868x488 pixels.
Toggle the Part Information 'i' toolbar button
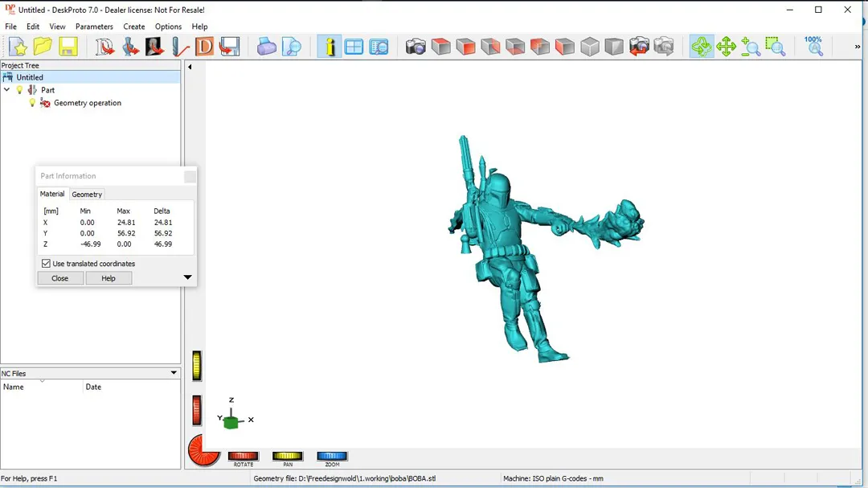pyautogui.click(x=330, y=47)
